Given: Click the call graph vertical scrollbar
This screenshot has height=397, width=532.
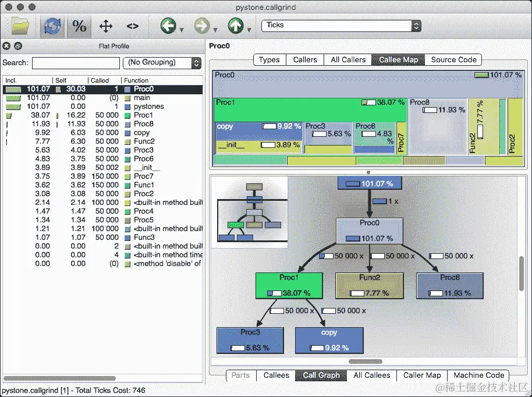Looking at the screenshot, I should point(522,274).
